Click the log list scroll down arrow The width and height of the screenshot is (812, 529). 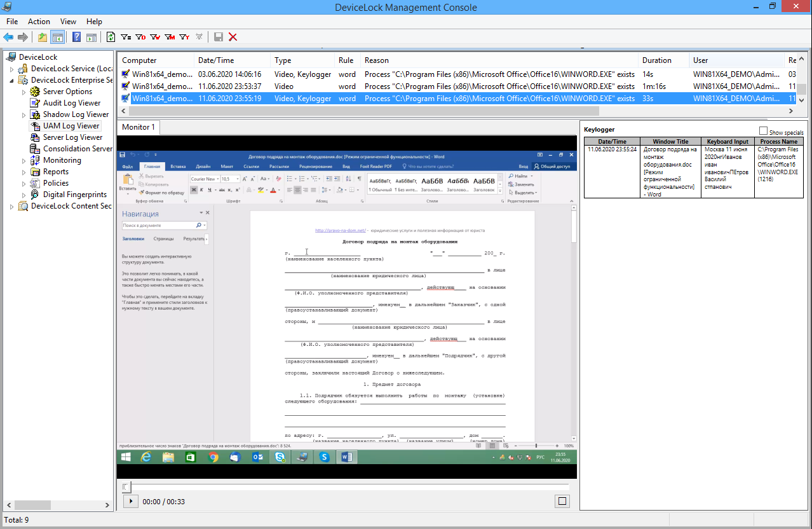coord(802,100)
